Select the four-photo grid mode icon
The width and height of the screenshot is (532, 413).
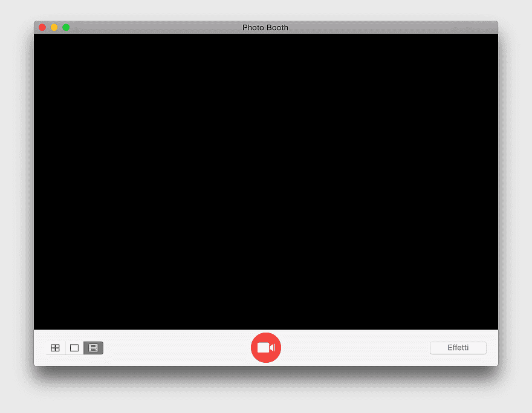click(x=55, y=348)
